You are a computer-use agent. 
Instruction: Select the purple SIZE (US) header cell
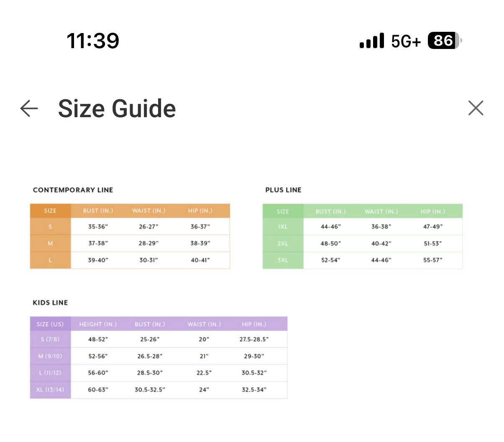tap(50, 324)
